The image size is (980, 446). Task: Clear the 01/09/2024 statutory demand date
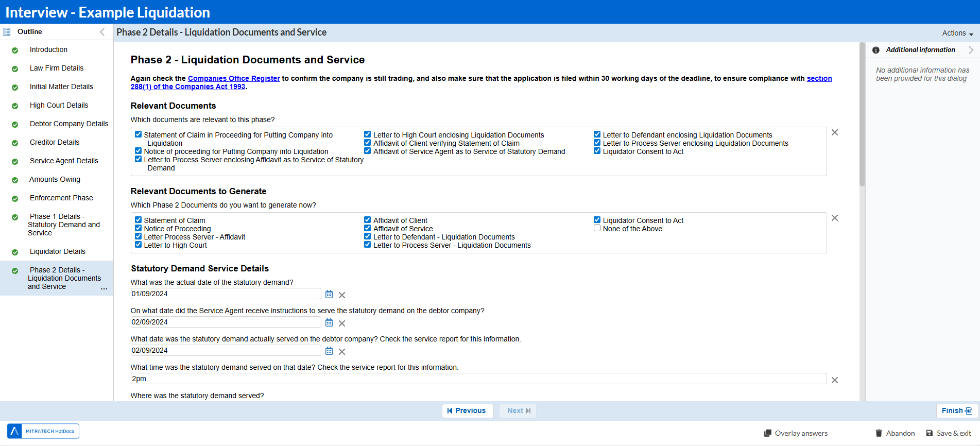[x=342, y=295]
